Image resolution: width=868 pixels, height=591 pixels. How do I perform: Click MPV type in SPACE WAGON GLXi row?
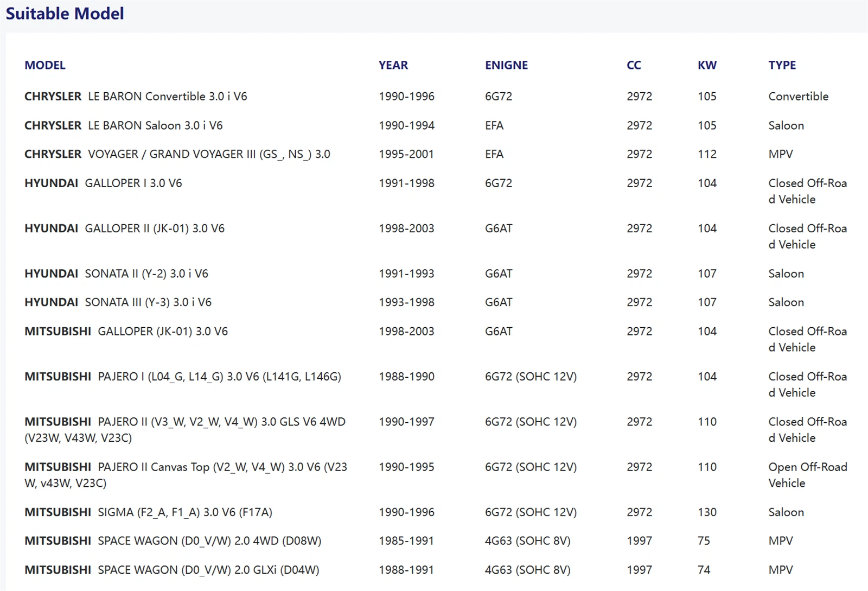point(781,570)
